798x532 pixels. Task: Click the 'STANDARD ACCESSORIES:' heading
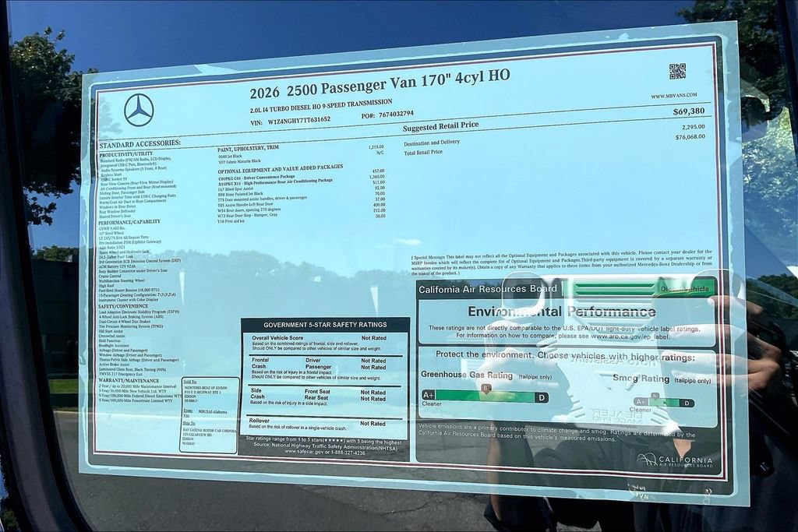pyautogui.click(x=140, y=144)
